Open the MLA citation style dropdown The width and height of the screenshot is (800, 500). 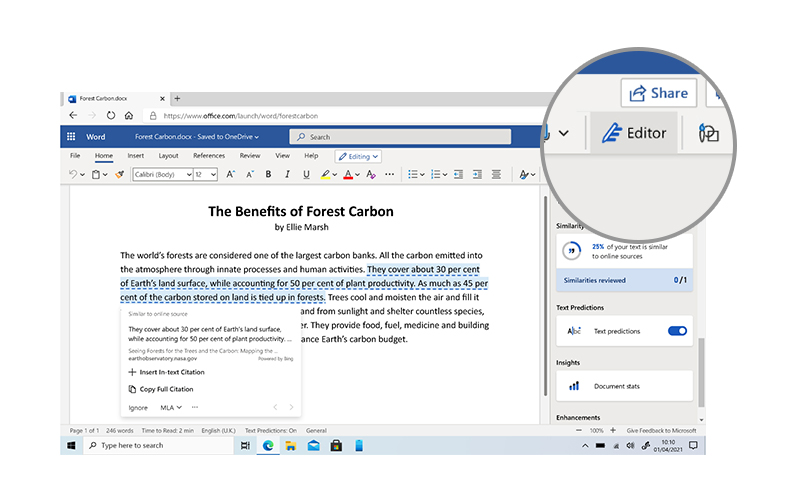pos(171,408)
